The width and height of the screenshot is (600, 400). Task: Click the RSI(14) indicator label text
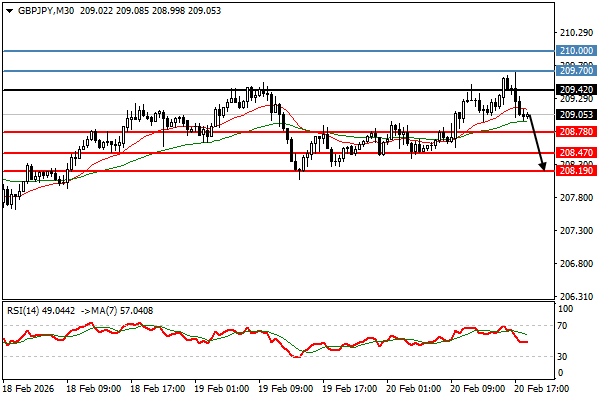pyautogui.click(x=28, y=311)
